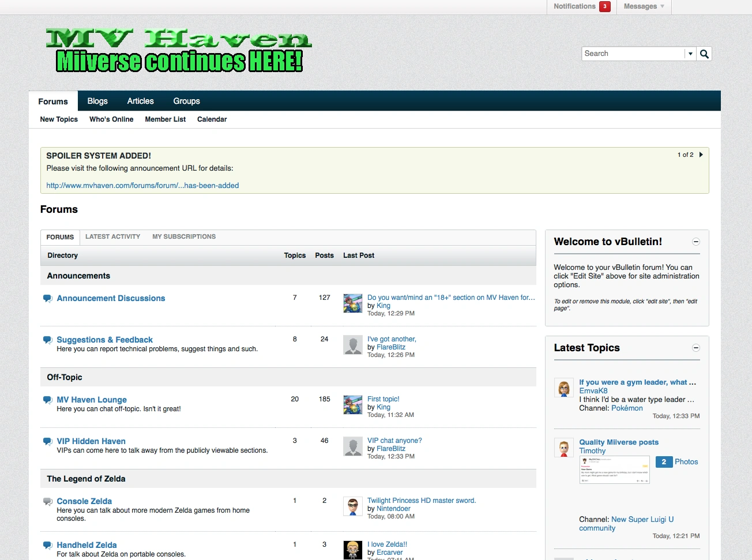Open the Groups tab
The height and width of the screenshot is (560, 752).
(187, 101)
